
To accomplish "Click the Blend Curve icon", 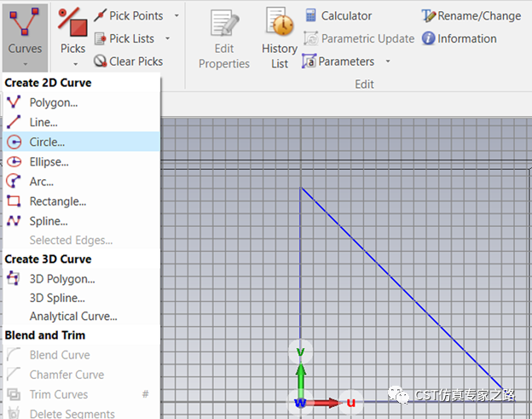I will click(x=14, y=354).
